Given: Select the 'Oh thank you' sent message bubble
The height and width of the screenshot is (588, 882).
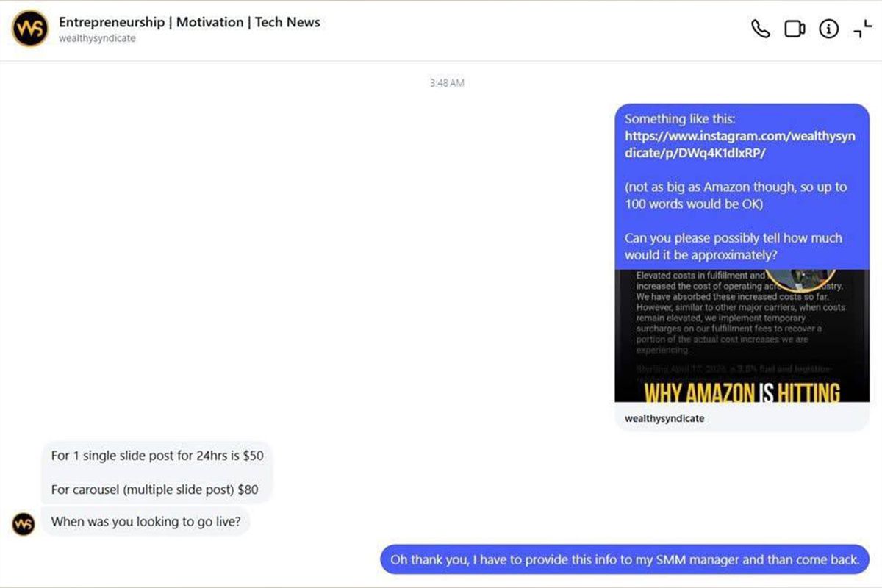Looking at the screenshot, I should [x=625, y=559].
